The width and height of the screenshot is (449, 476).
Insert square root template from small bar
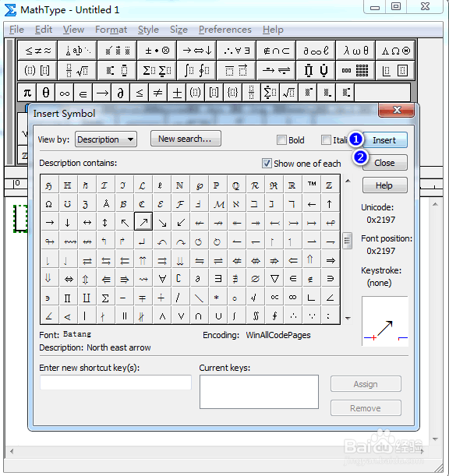[x=288, y=92]
